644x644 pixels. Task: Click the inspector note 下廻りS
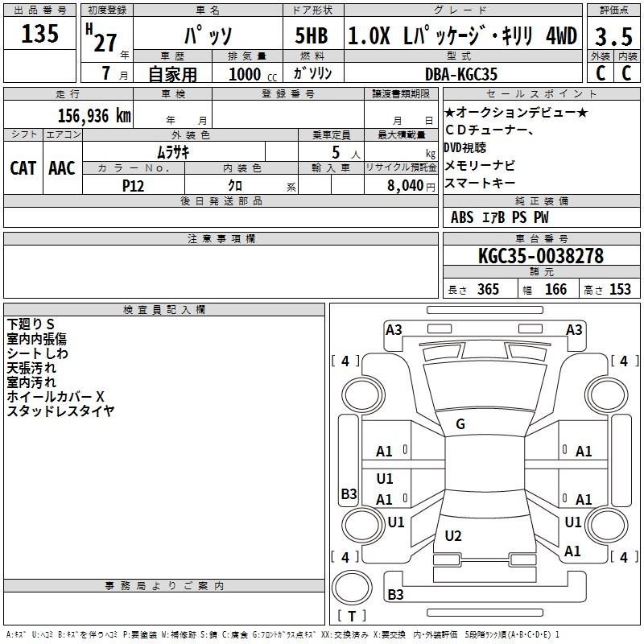[x=31, y=324]
